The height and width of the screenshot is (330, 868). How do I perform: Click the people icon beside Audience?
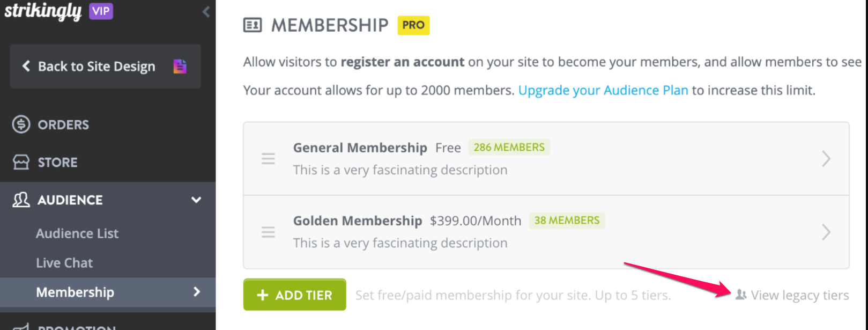tap(21, 200)
